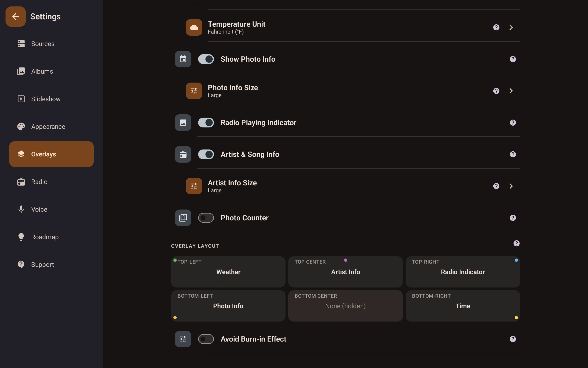Show help for Radio Playing Indicator
This screenshot has height=368, width=588.
click(x=513, y=123)
